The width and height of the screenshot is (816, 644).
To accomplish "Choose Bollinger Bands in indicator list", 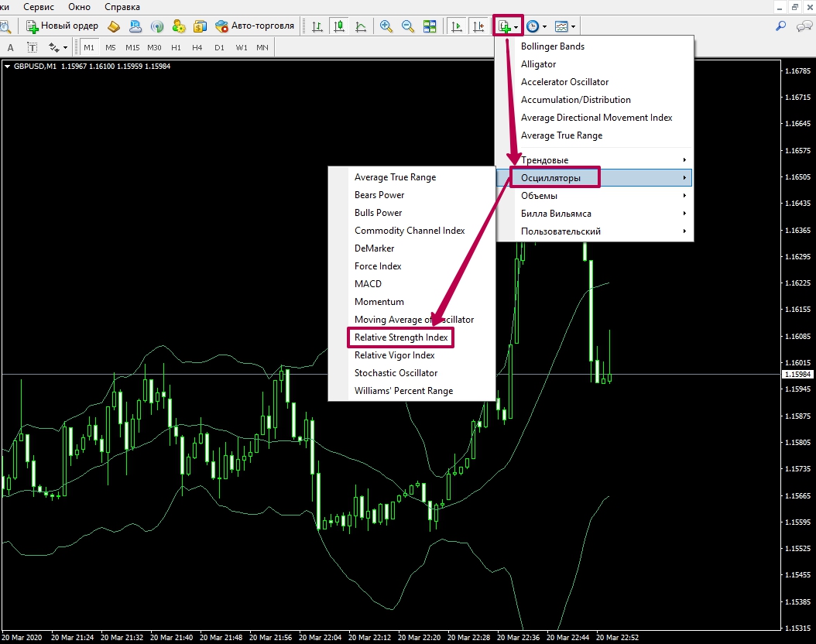I will (x=552, y=46).
